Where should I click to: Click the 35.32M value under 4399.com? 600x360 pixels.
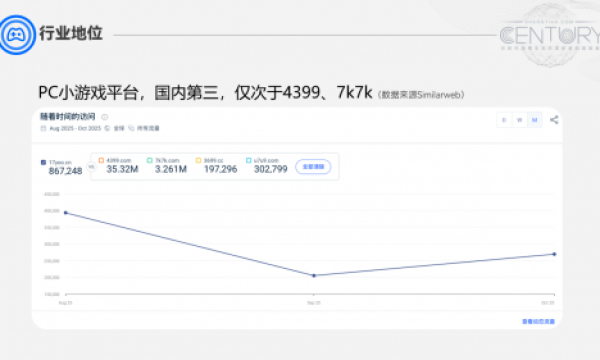pyautogui.click(x=122, y=169)
